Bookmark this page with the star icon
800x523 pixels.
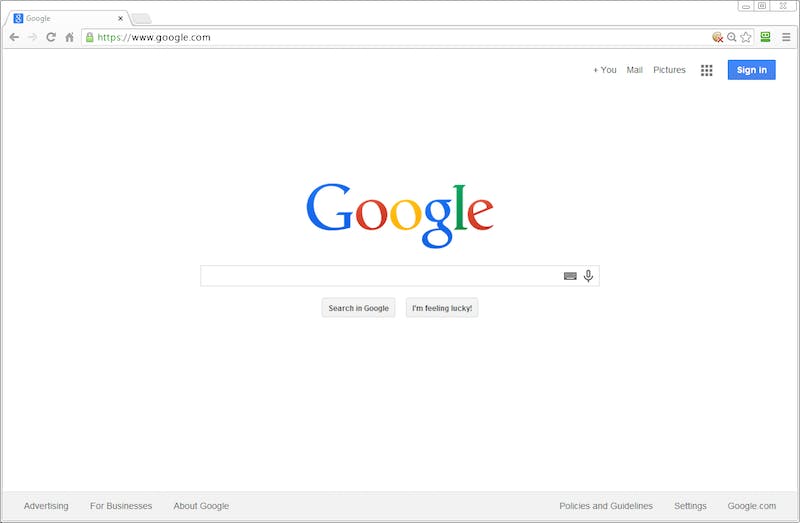[746, 37]
